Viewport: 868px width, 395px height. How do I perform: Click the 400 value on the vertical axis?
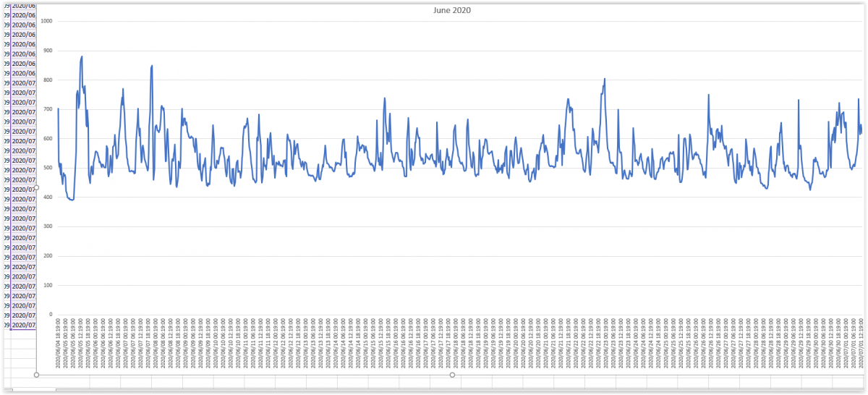tap(48, 197)
